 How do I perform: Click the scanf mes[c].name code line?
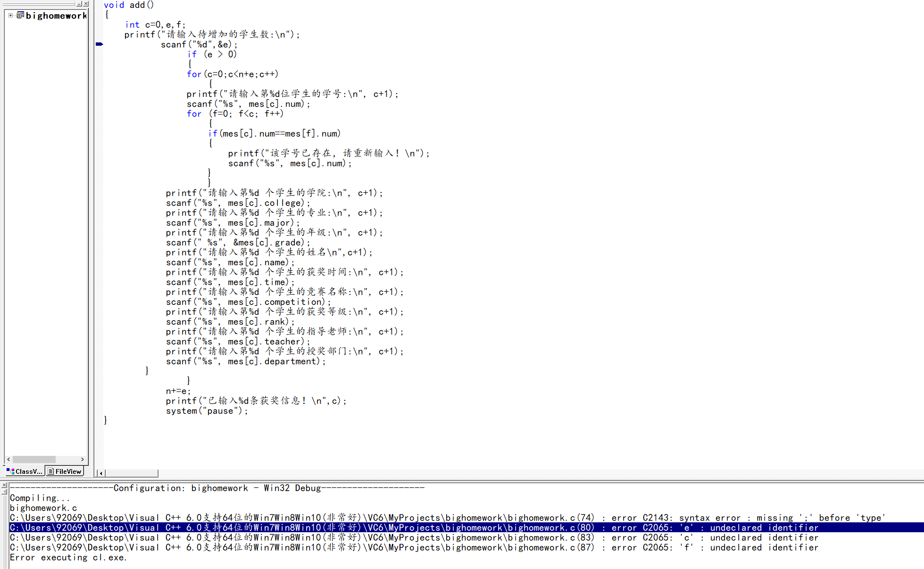[230, 262]
